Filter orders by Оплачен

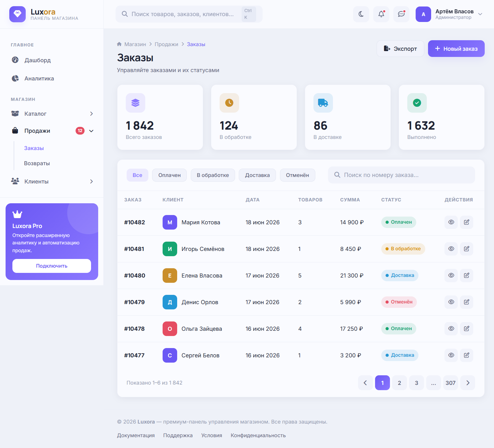point(169,175)
